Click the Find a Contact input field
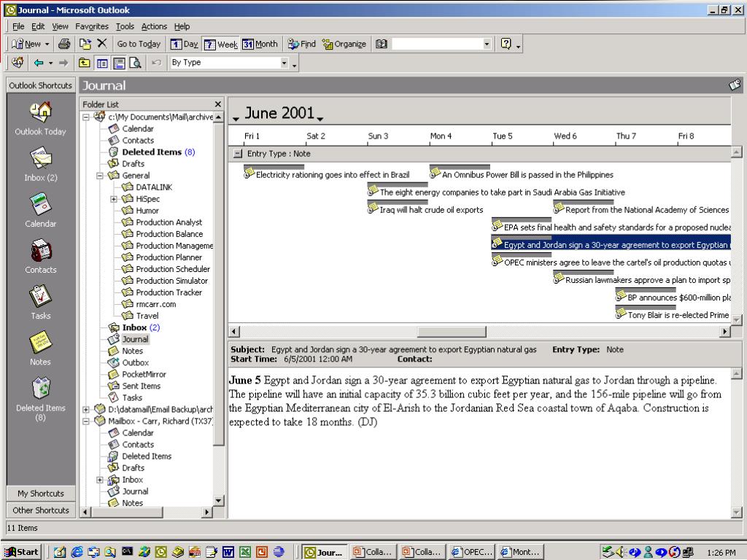The height and width of the screenshot is (560, 747). point(438,44)
